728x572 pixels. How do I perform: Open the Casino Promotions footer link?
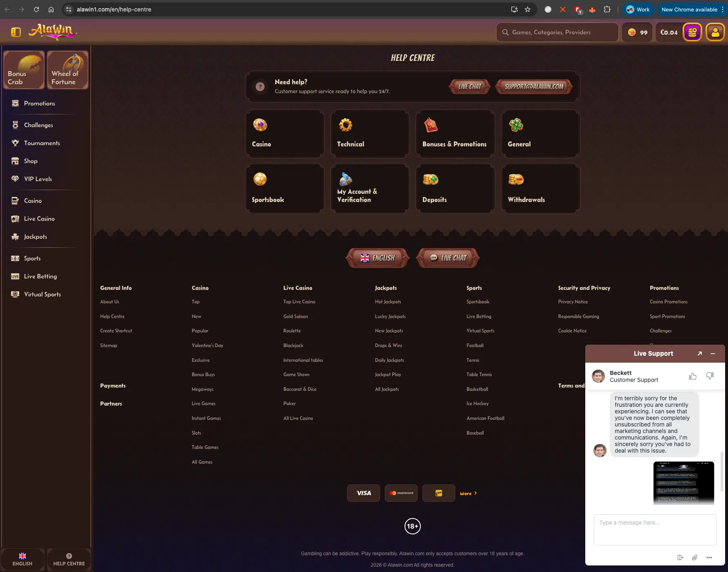pyautogui.click(x=669, y=302)
